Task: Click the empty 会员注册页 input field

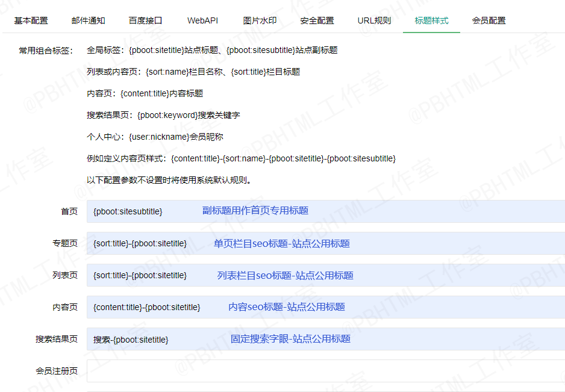Action: (x=326, y=371)
